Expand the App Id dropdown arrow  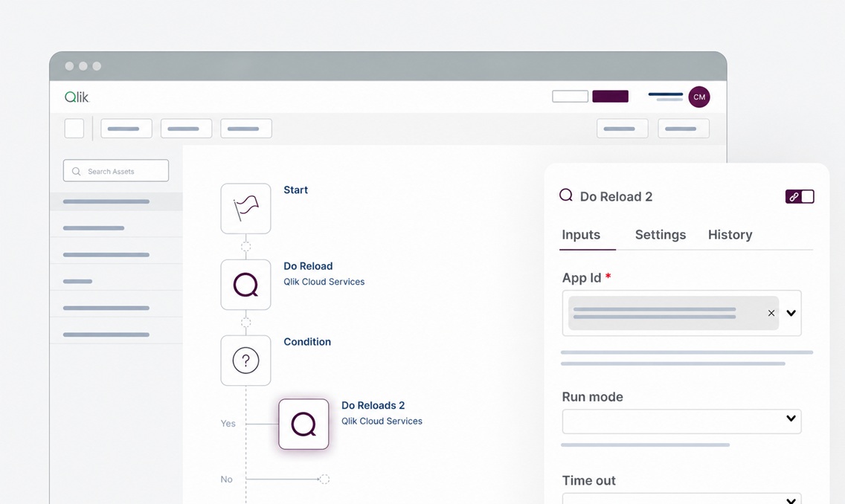tap(791, 313)
